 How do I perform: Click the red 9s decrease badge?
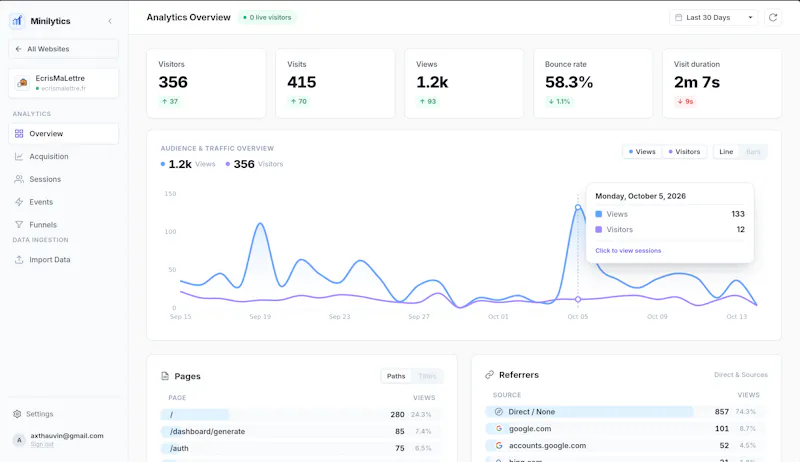[x=685, y=101]
